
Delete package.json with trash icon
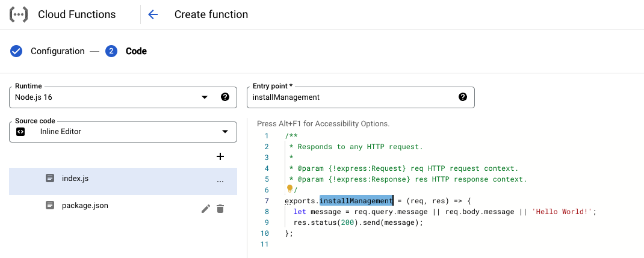220,209
